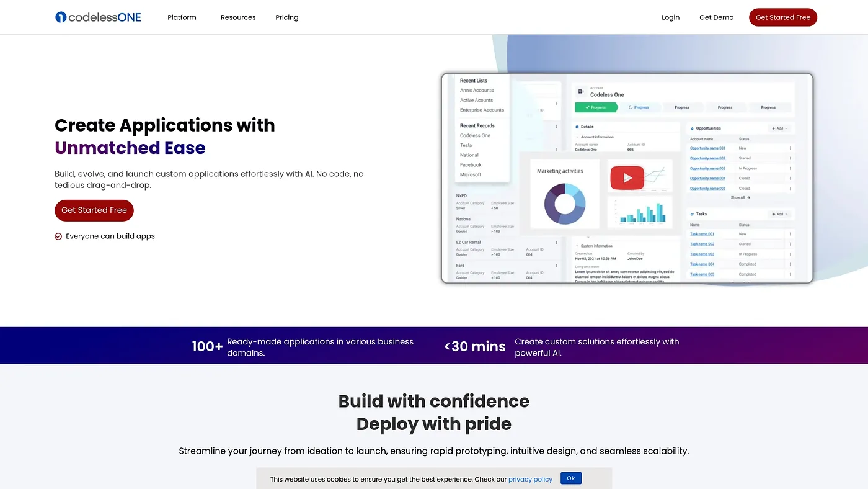
Task: Open the kebab menu for the Opportunity name 002 row
Action: click(790, 158)
